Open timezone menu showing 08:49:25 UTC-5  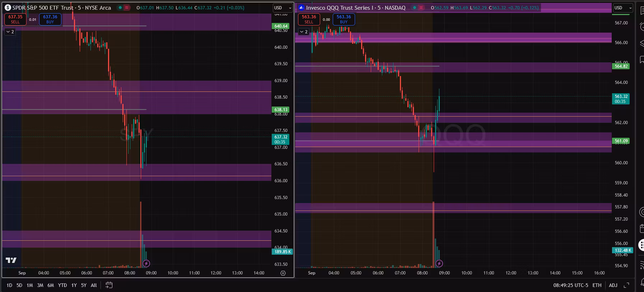click(x=571, y=285)
